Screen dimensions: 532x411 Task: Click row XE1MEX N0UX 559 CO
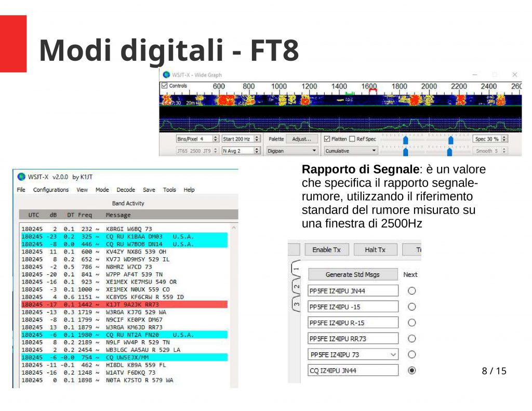point(124,289)
